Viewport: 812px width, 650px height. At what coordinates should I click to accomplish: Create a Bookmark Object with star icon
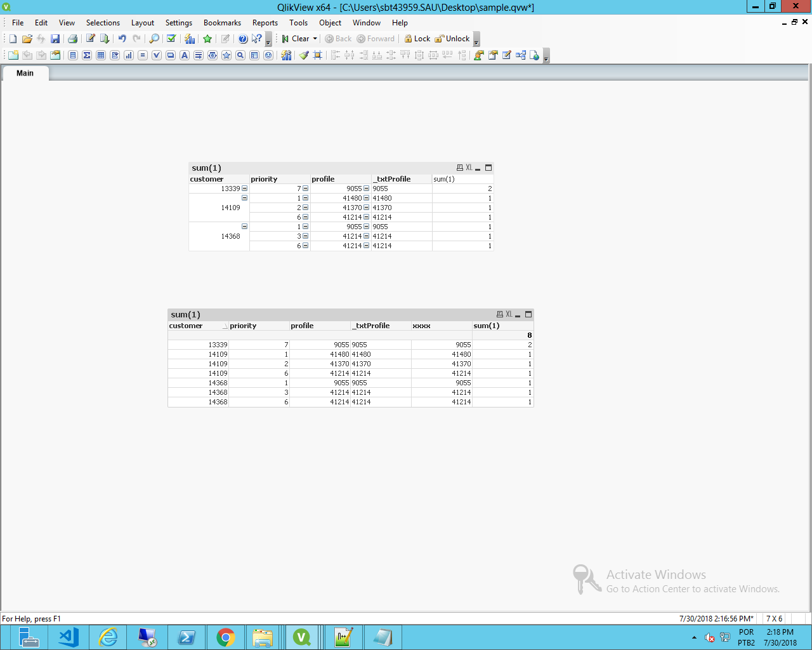[x=226, y=55]
